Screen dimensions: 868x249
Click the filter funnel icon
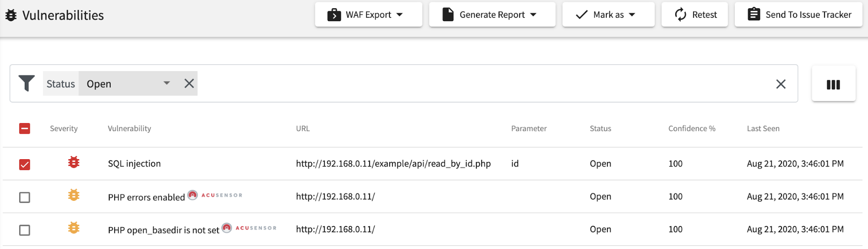[x=26, y=83]
